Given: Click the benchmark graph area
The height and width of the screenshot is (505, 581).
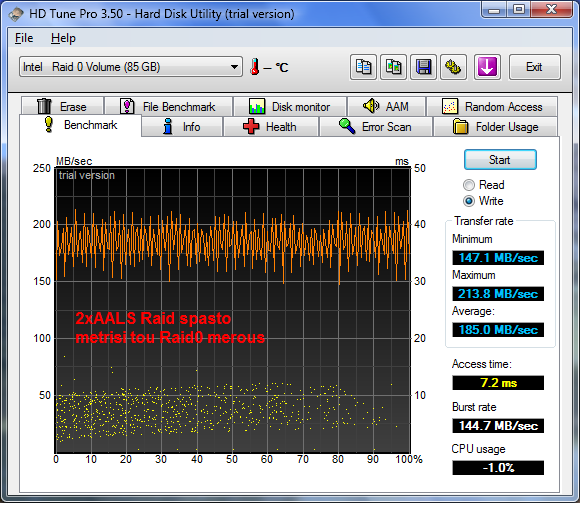Looking at the screenshot, I should click(x=233, y=310).
